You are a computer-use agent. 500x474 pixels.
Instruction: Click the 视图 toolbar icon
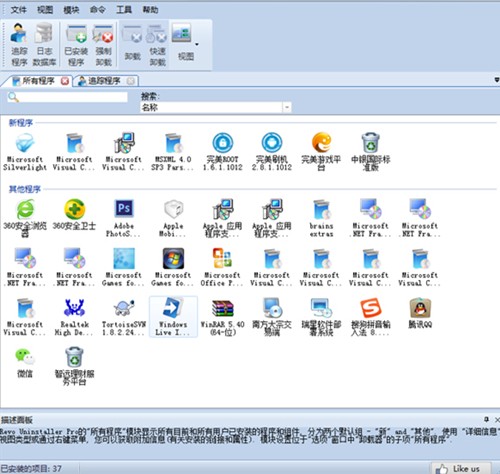pyautogui.click(x=182, y=33)
